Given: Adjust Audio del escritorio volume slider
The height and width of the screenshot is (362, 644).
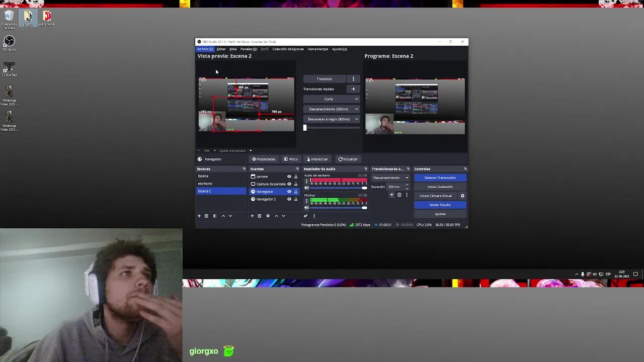Looking at the screenshot, I should (339, 188).
